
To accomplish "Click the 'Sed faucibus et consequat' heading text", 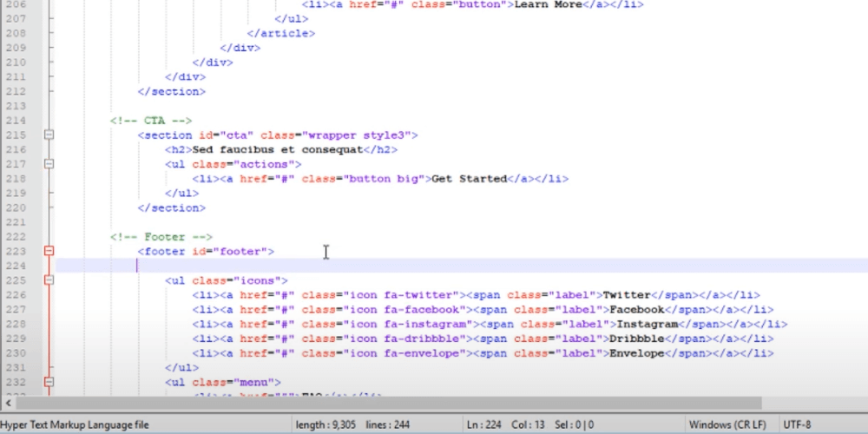I will pyautogui.click(x=278, y=149).
